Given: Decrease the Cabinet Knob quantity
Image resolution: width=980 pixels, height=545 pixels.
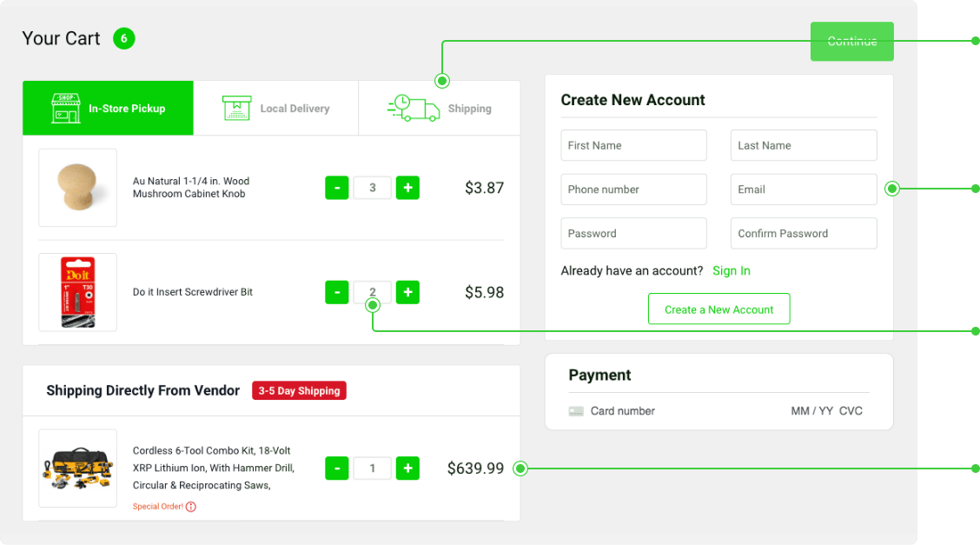Looking at the screenshot, I should (x=337, y=188).
